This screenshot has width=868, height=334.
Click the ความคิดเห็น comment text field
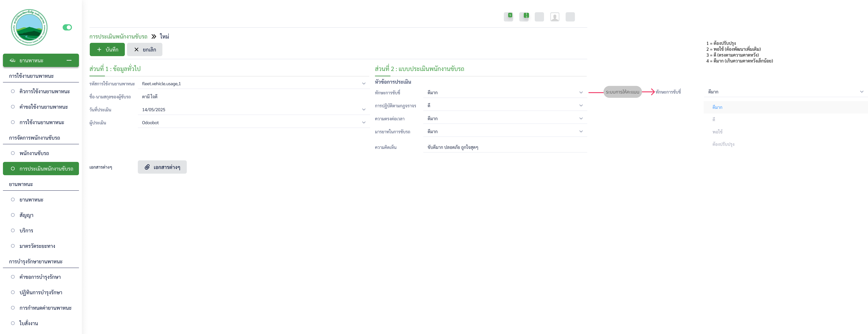click(x=504, y=147)
